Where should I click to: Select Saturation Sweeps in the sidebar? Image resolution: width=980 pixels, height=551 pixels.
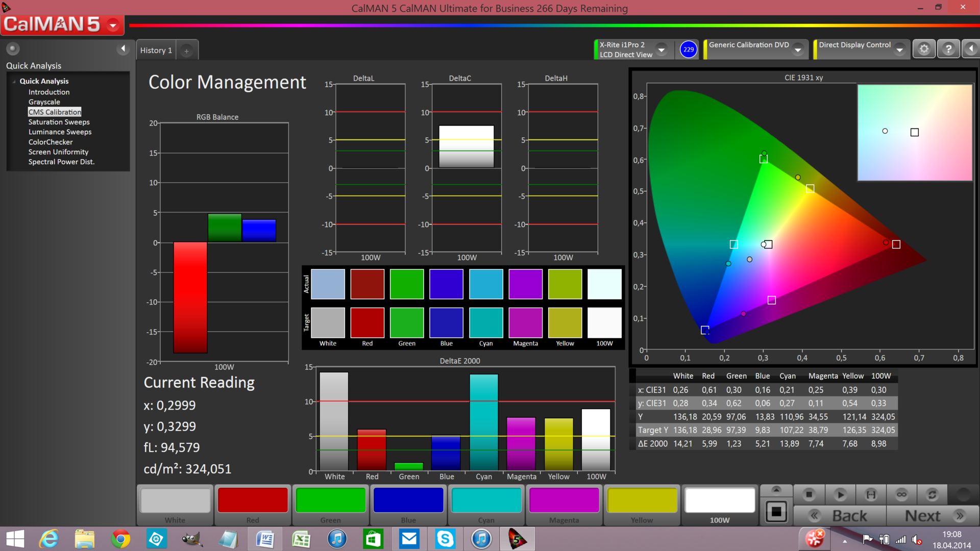tap(59, 122)
